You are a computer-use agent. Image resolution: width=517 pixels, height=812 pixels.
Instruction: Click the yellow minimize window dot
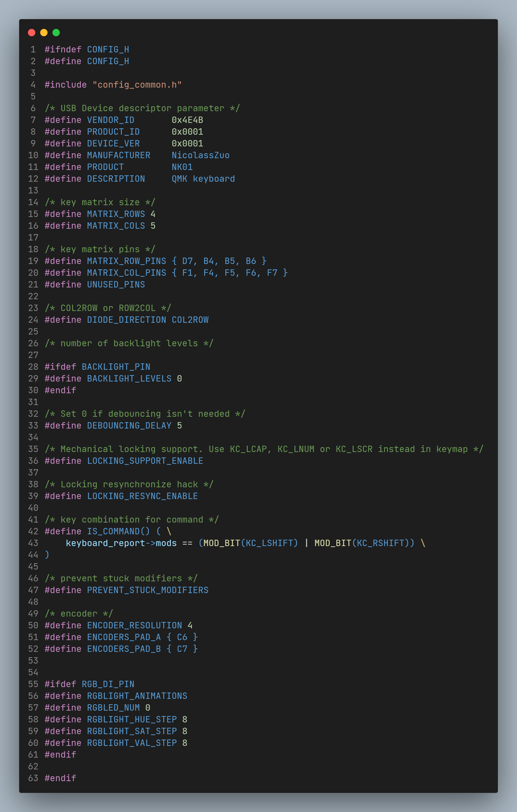click(44, 32)
